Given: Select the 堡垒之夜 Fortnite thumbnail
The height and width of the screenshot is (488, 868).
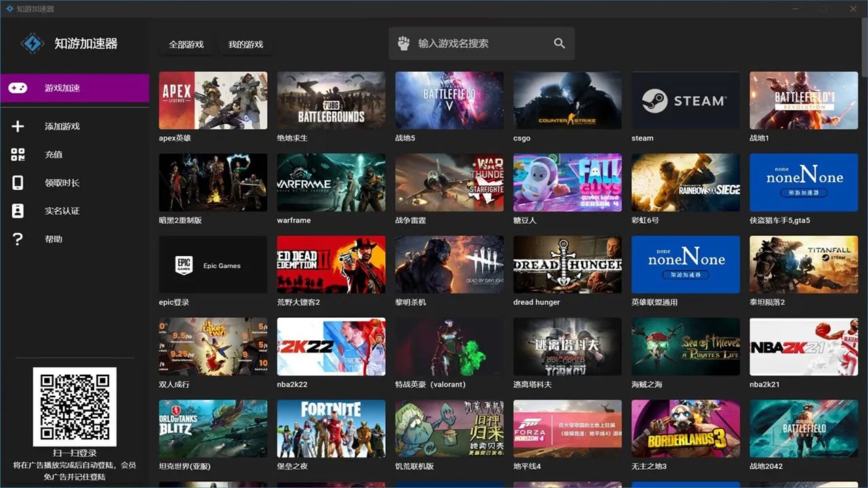Looking at the screenshot, I should coord(331,428).
